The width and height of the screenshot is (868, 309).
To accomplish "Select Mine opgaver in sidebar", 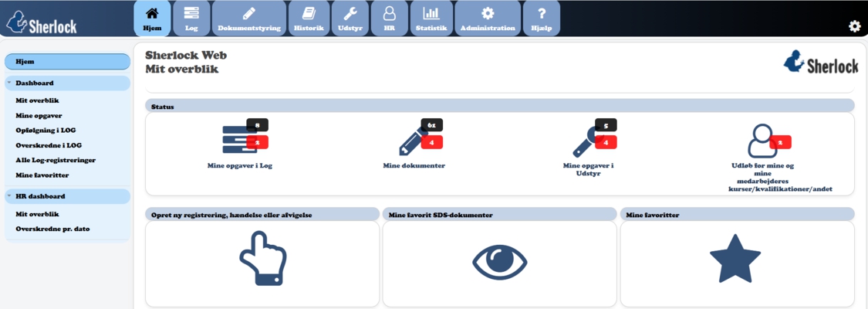I will [39, 115].
